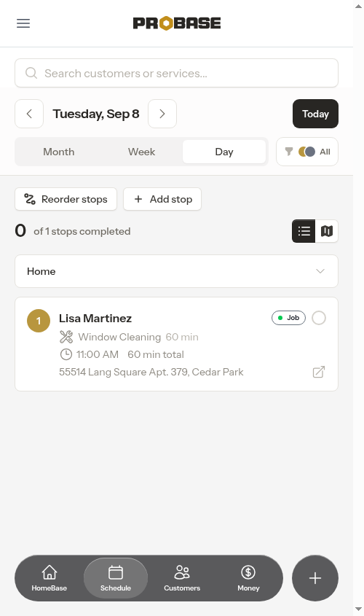364x616 pixels.
Task: Focus the search customers or services field
Action: (176, 73)
